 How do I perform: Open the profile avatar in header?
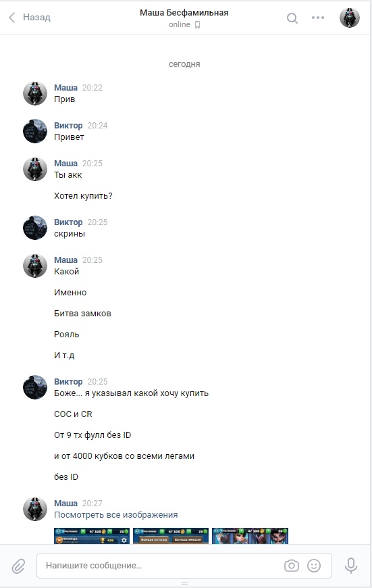[x=350, y=18]
